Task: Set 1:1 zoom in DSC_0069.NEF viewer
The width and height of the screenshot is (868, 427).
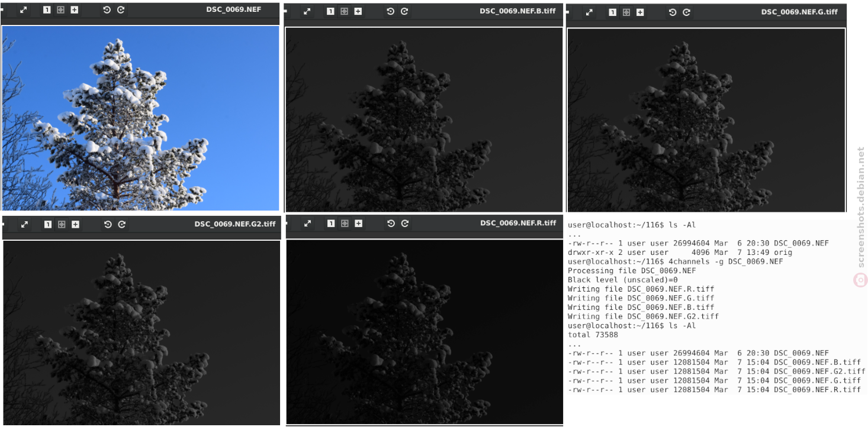Action: [47, 10]
